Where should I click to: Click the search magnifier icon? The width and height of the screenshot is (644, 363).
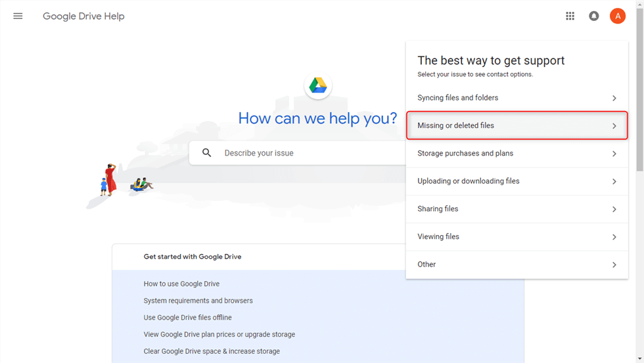(207, 153)
